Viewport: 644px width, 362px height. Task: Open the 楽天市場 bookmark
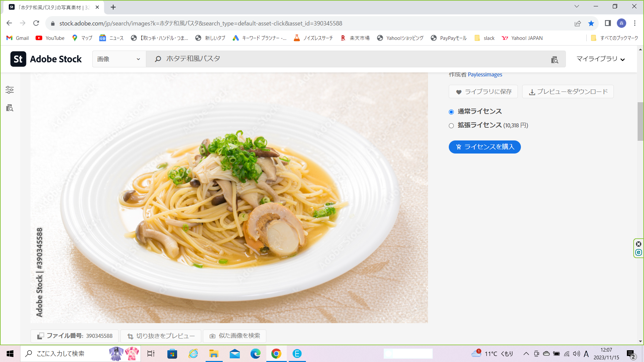pyautogui.click(x=355, y=38)
